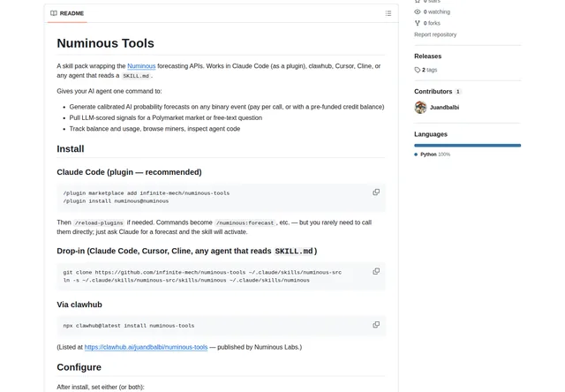Click the eye icon beside 0 watching
565x392 pixels.
(418, 11)
